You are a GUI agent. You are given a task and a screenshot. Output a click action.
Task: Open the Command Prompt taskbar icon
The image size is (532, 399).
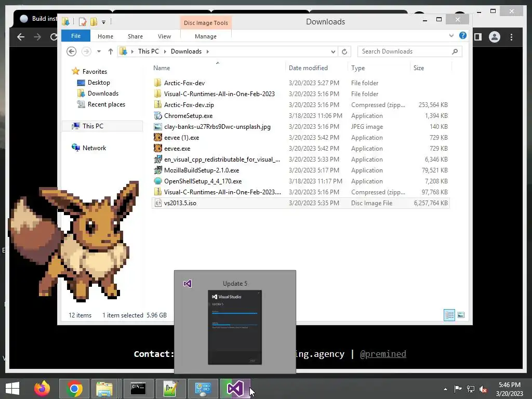(x=138, y=389)
